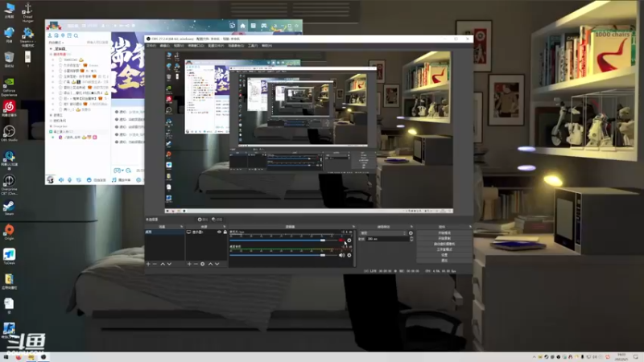Remove the selected source in OBS
This screenshot has height=362, width=644.
click(196, 264)
